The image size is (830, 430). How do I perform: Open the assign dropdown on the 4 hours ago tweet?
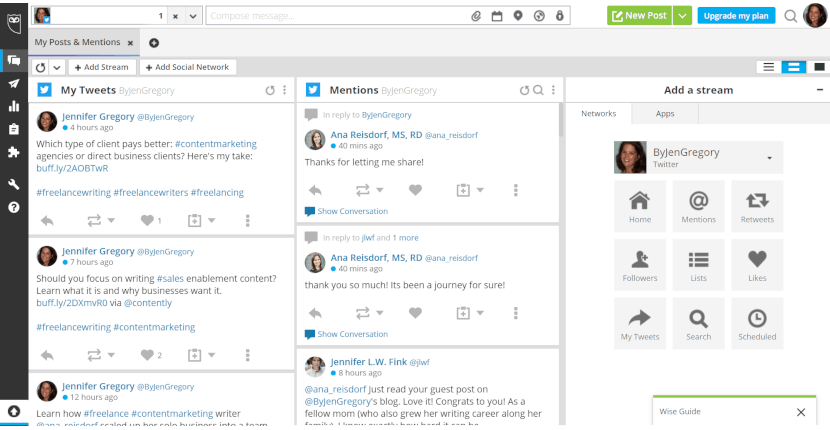coord(211,220)
